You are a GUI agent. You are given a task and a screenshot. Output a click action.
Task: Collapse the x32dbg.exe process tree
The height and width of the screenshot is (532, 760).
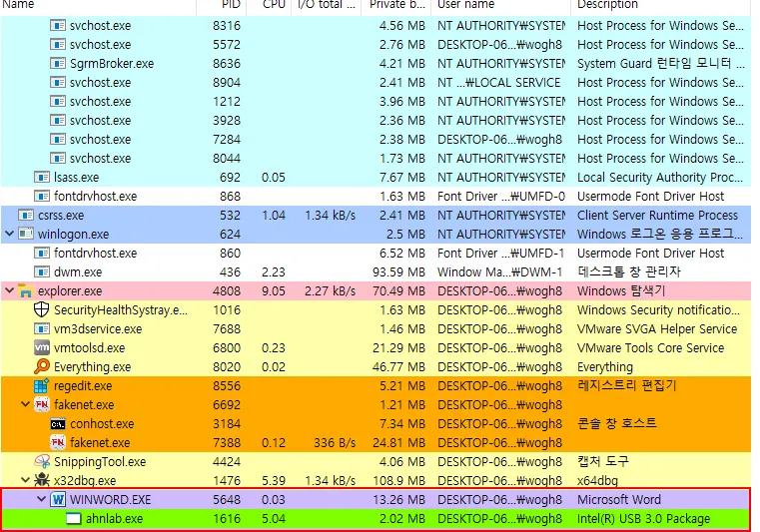25,480
